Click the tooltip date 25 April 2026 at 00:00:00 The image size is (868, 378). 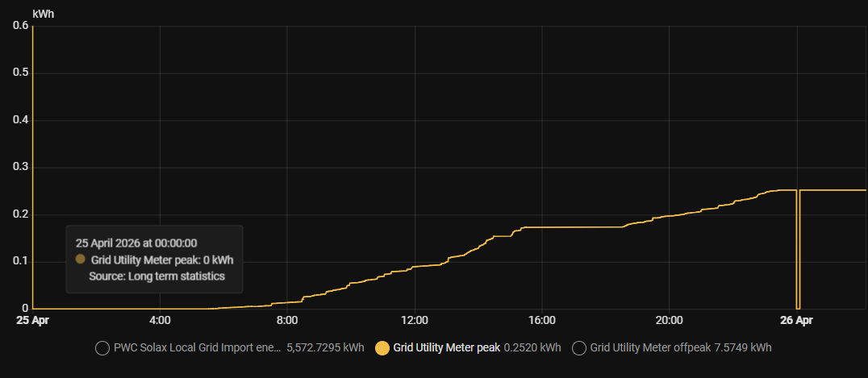pos(136,243)
